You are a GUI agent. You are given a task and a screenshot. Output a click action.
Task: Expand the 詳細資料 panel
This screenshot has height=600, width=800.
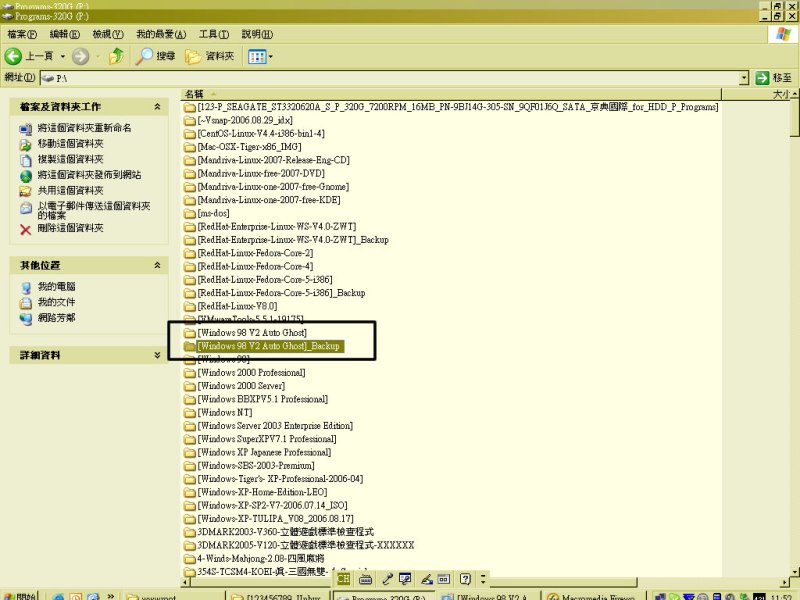click(x=157, y=355)
